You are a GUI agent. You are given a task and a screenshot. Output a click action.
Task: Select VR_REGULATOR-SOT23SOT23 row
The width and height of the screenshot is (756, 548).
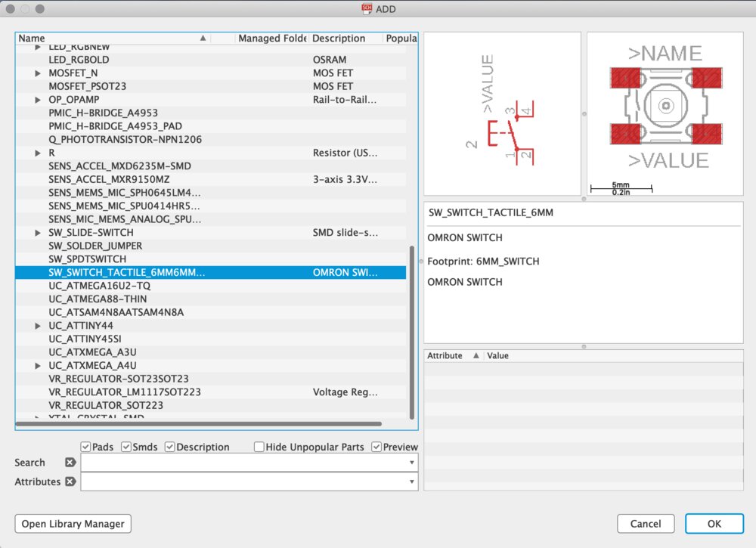211,379
